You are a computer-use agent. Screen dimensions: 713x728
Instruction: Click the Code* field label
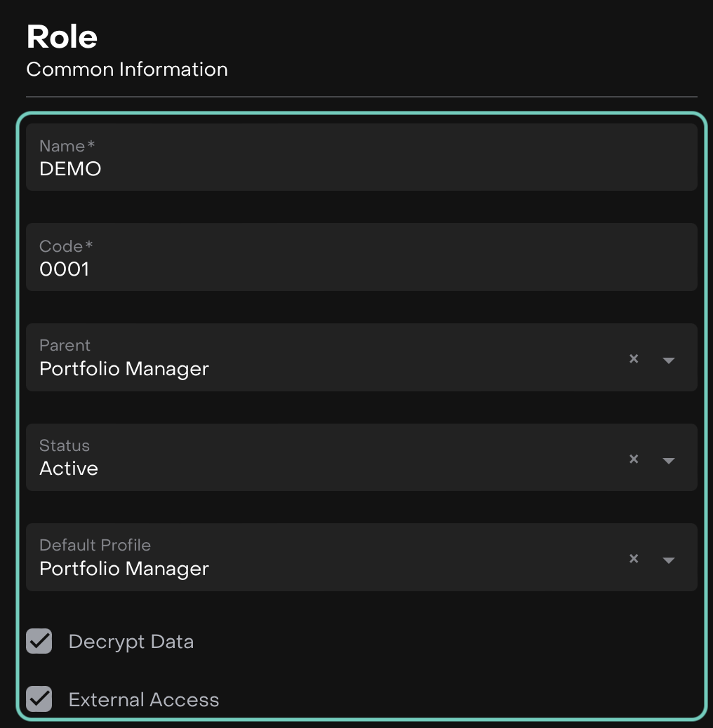click(66, 246)
